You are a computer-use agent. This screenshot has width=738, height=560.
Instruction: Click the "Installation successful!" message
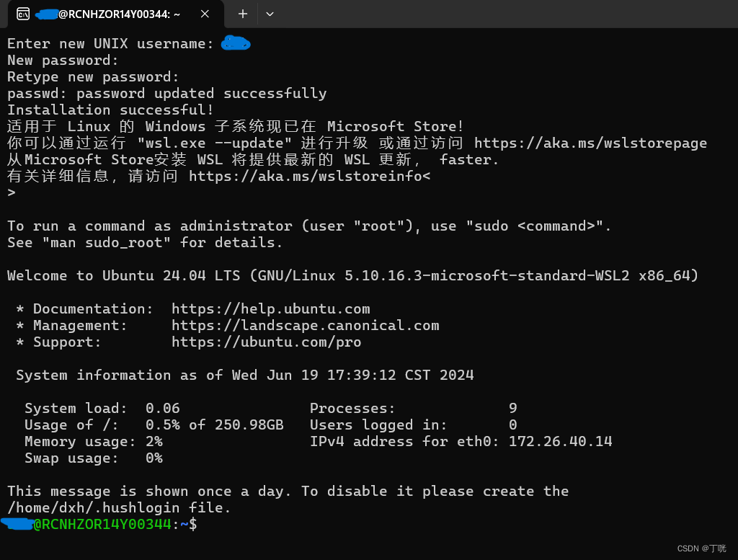click(110, 110)
